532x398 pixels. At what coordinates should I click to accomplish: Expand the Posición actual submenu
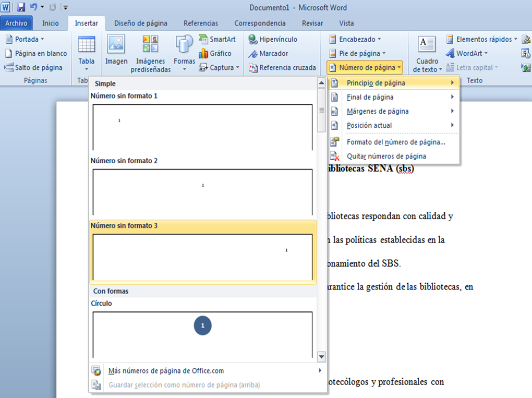[x=394, y=126]
